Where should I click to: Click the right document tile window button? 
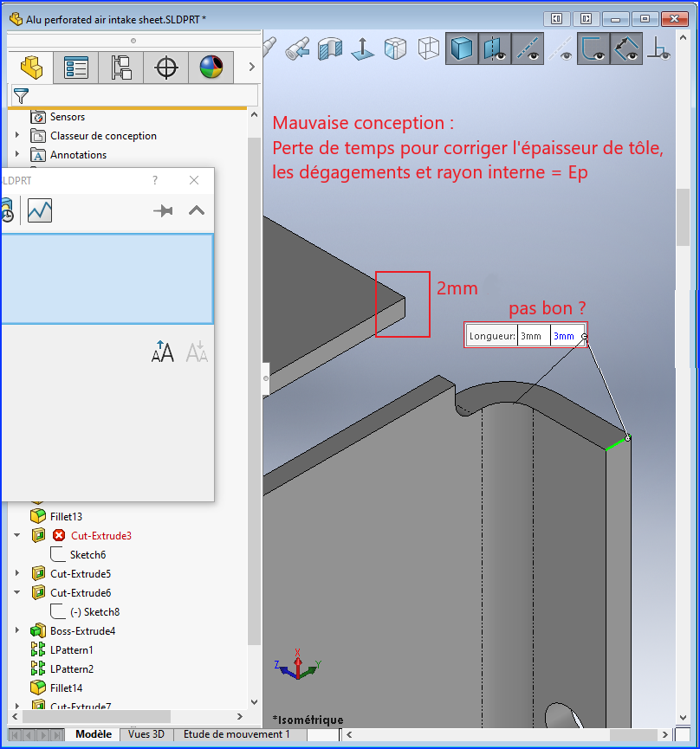[x=586, y=19]
